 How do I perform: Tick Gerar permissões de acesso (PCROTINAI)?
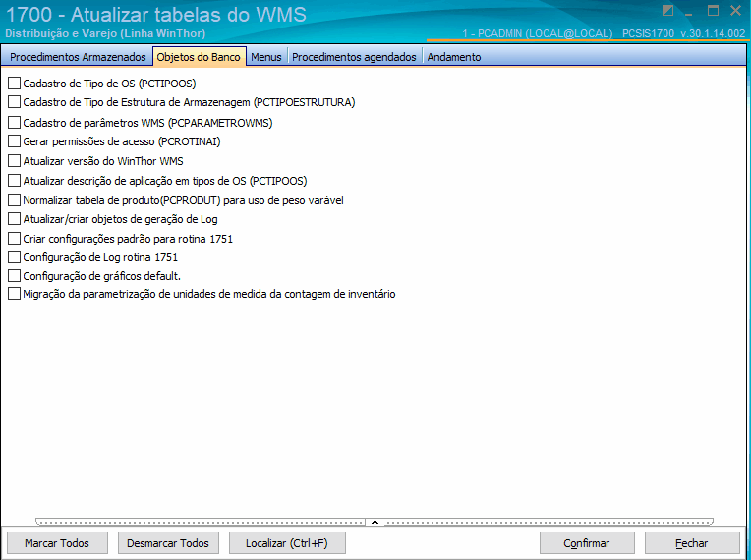15,141
